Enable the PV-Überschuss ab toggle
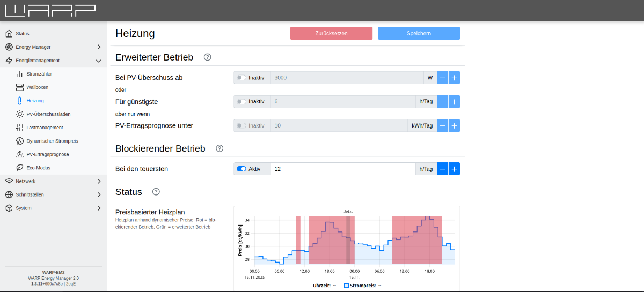The width and height of the screenshot is (644, 292). [x=241, y=78]
